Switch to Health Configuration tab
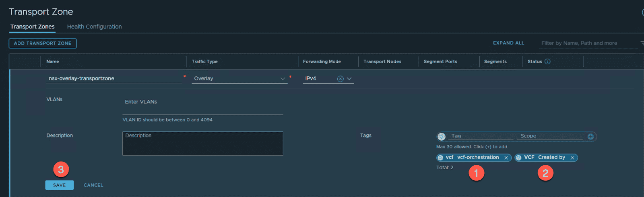 94,27
